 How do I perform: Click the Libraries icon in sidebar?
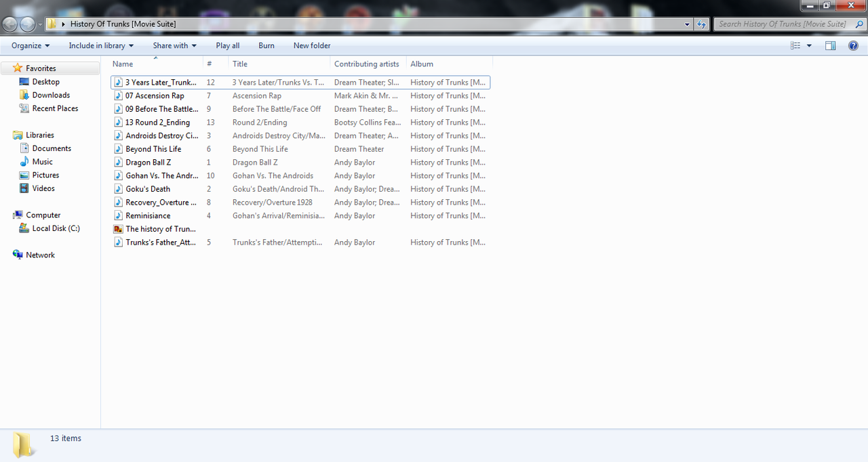[18, 135]
